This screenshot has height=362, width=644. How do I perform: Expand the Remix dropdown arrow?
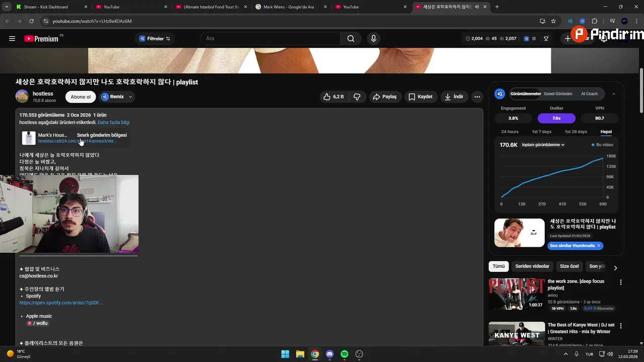(130, 97)
